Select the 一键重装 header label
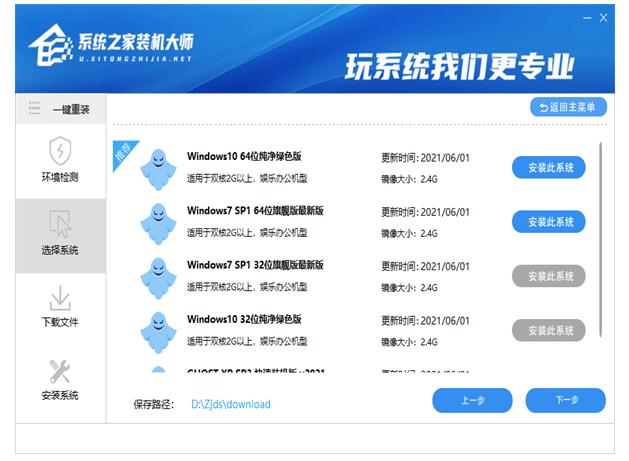629x461 pixels. click(71, 109)
